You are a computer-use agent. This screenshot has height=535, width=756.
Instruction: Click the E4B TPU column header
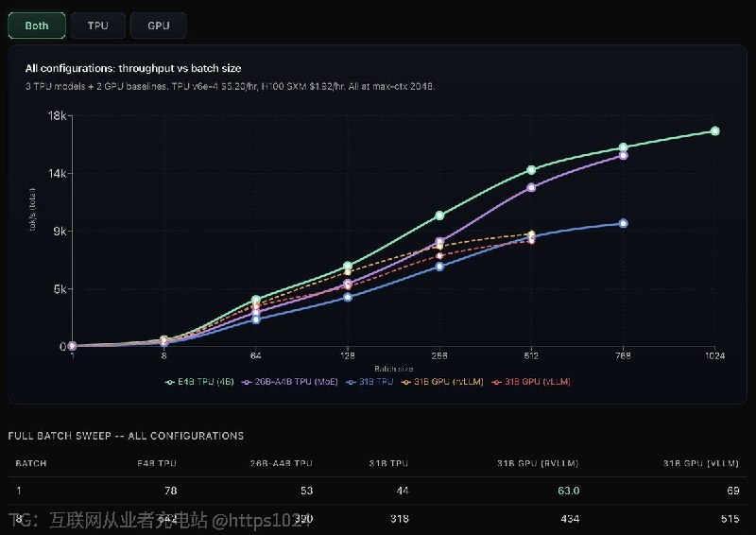157,463
